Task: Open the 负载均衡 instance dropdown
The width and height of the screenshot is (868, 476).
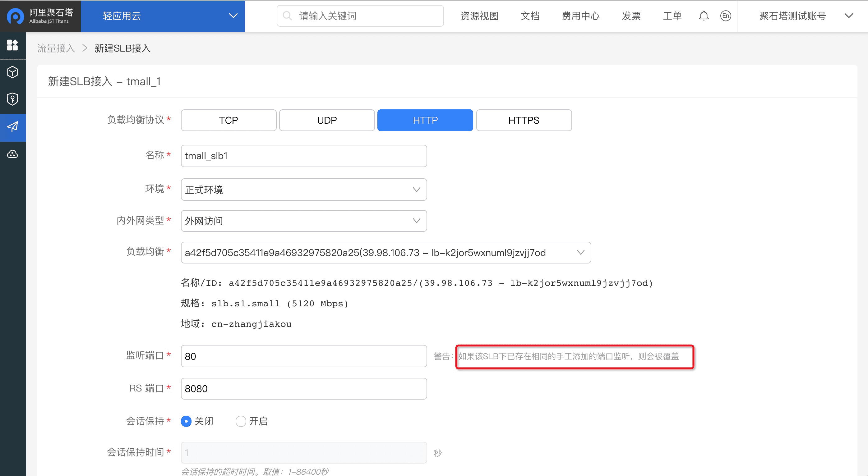Action: (x=386, y=253)
